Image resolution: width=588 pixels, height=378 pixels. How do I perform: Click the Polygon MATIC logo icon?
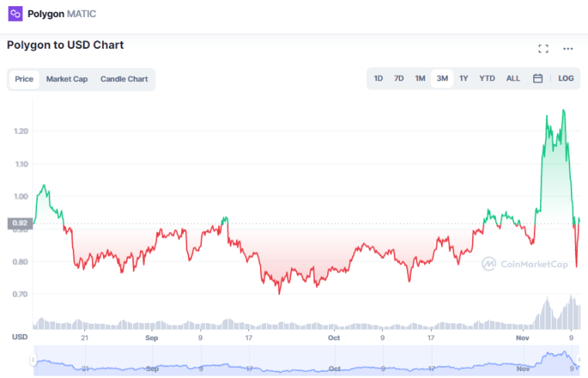(x=15, y=14)
